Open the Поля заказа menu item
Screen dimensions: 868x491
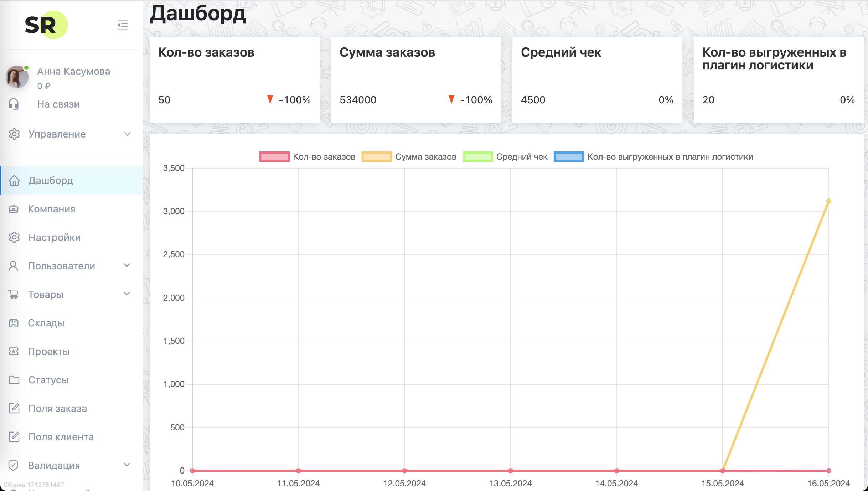click(x=57, y=408)
